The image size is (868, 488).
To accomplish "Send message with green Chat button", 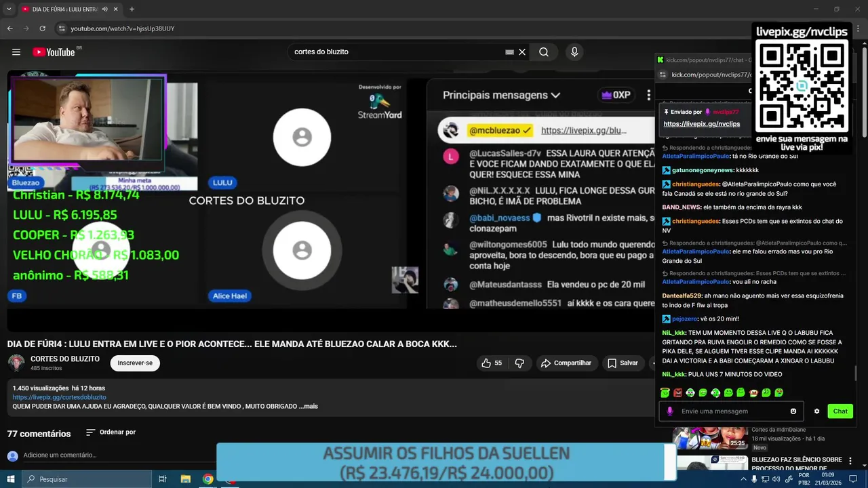I will 840,411.
